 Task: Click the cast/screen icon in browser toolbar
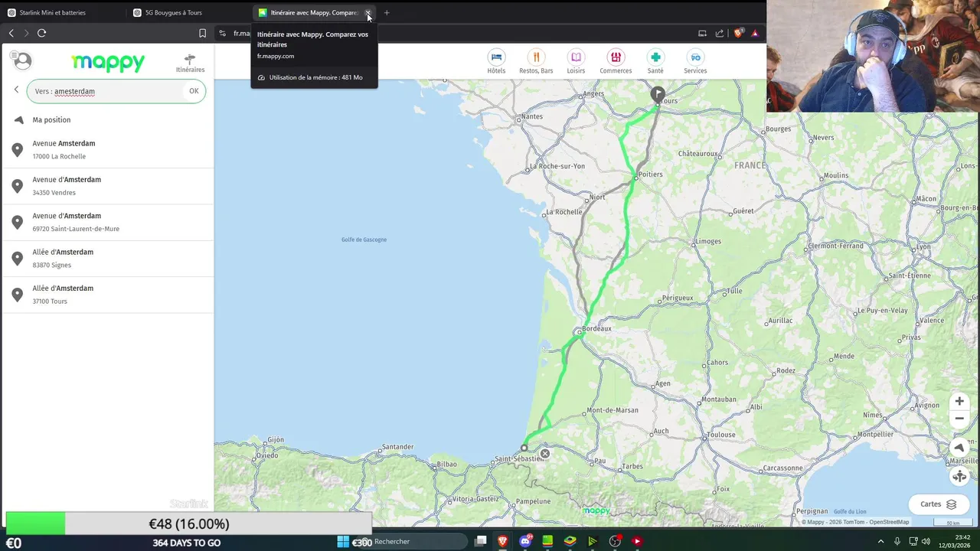(x=702, y=33)
